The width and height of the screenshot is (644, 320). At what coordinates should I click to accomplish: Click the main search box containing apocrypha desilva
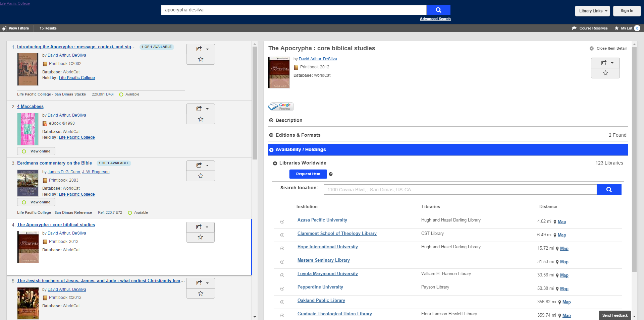294,10
